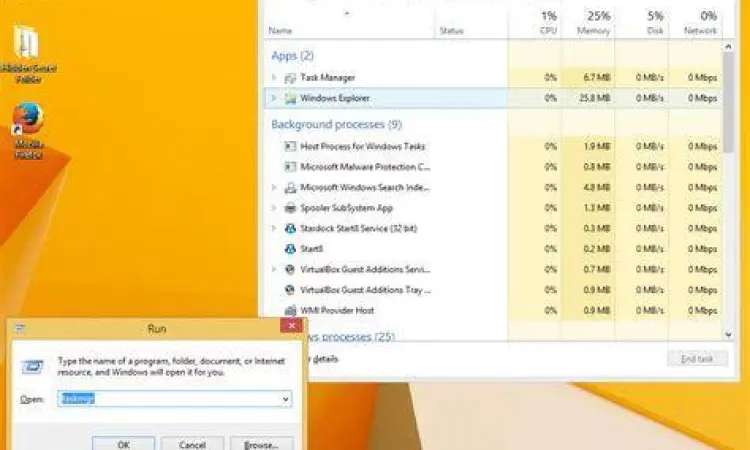The width and height of the screenshot is (750, 450).
Task: Select the Start8 process name
Action: [311, 249]
